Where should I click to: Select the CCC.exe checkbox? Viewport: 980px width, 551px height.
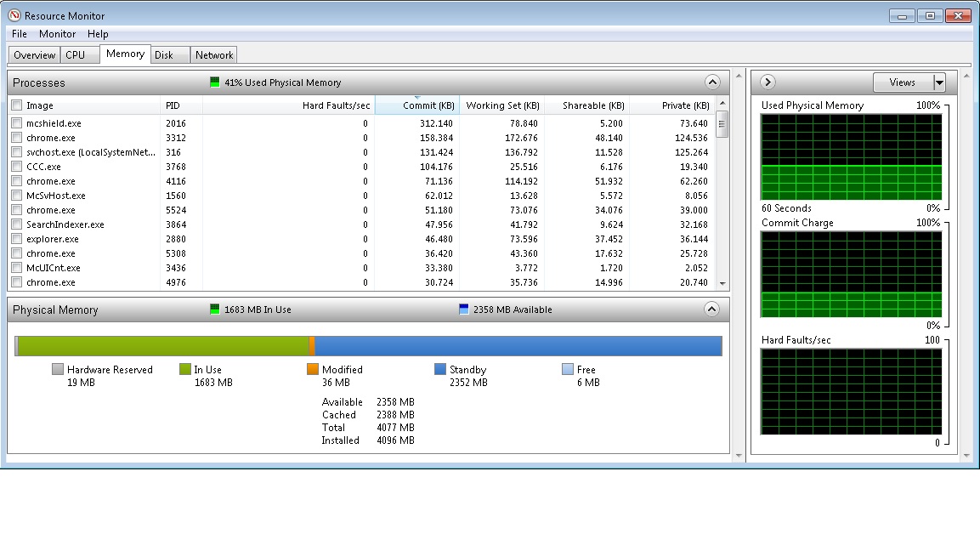(17, 167)
